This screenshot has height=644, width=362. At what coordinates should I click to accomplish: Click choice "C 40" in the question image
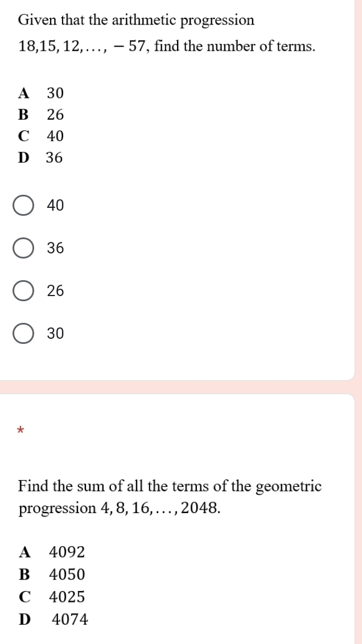42,137
